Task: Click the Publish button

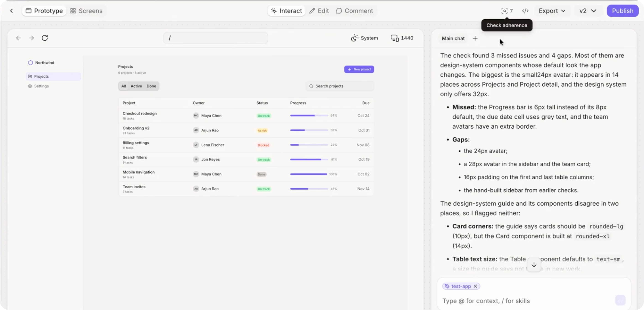Action: tap(623, 11)
